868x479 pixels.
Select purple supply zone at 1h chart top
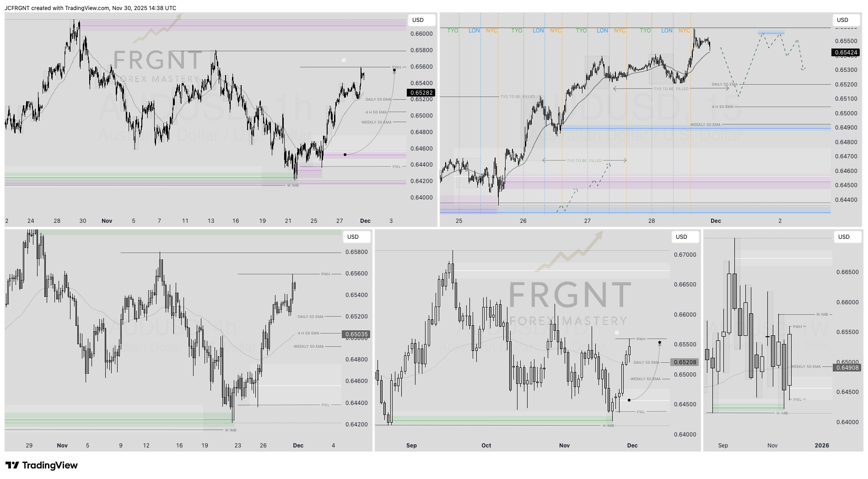[243, 25]
